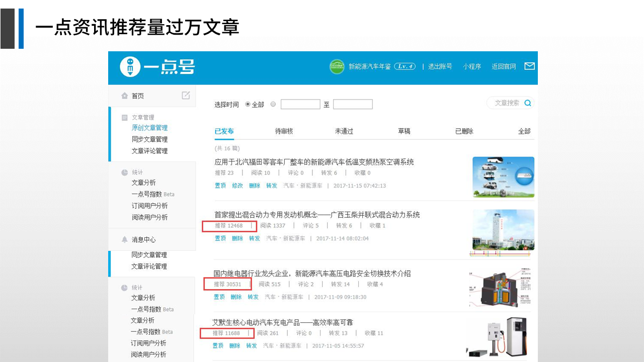Click the end date input after 至
The height and width of the screenshot is (362, 644).
[353, 104]
